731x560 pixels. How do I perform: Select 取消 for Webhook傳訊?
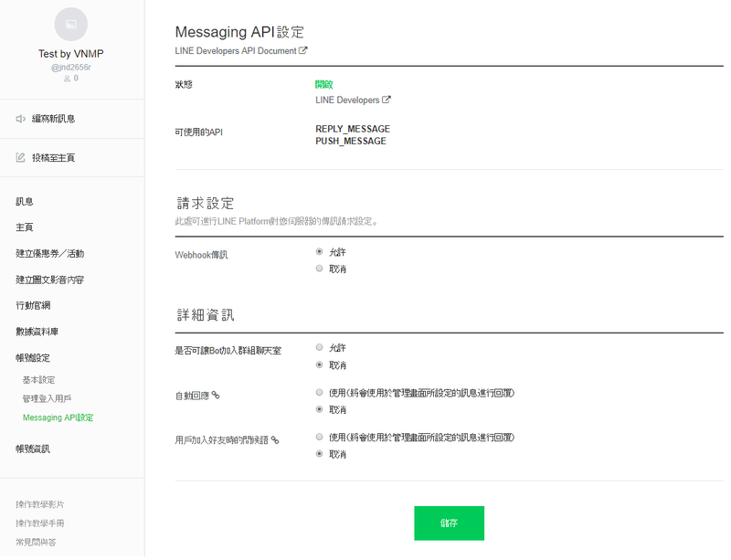[319, 269]
